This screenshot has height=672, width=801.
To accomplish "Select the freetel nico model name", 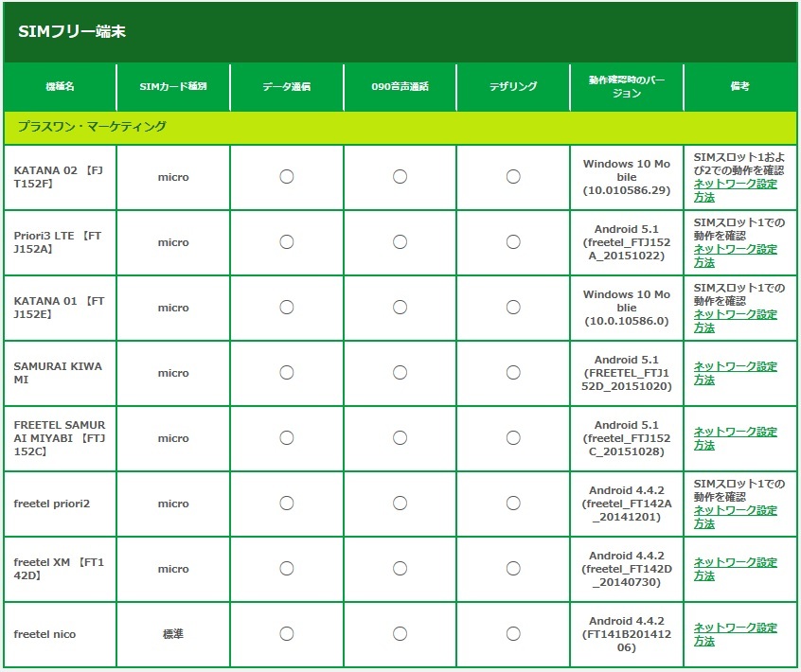I will [x=44, y=635].
